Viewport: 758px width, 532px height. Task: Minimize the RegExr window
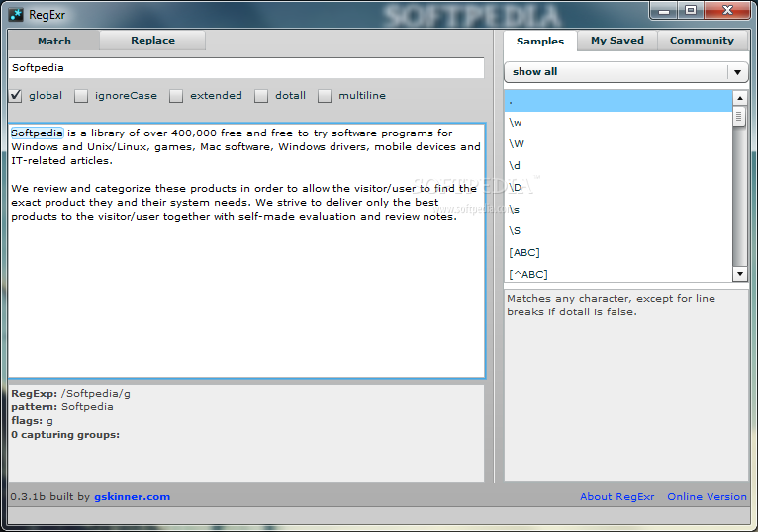pyautogui.click(x=664, y=11)
